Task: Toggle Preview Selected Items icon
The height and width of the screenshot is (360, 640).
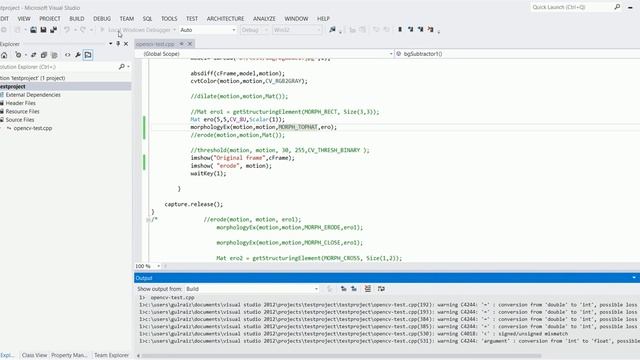Action: coord(88,55)
